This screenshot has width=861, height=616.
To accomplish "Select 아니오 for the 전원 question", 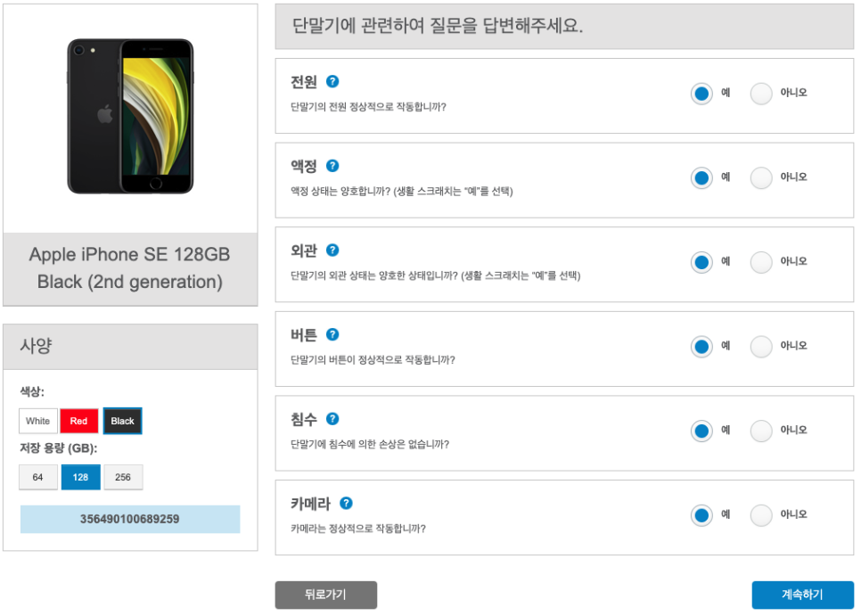I will [761, 94].
